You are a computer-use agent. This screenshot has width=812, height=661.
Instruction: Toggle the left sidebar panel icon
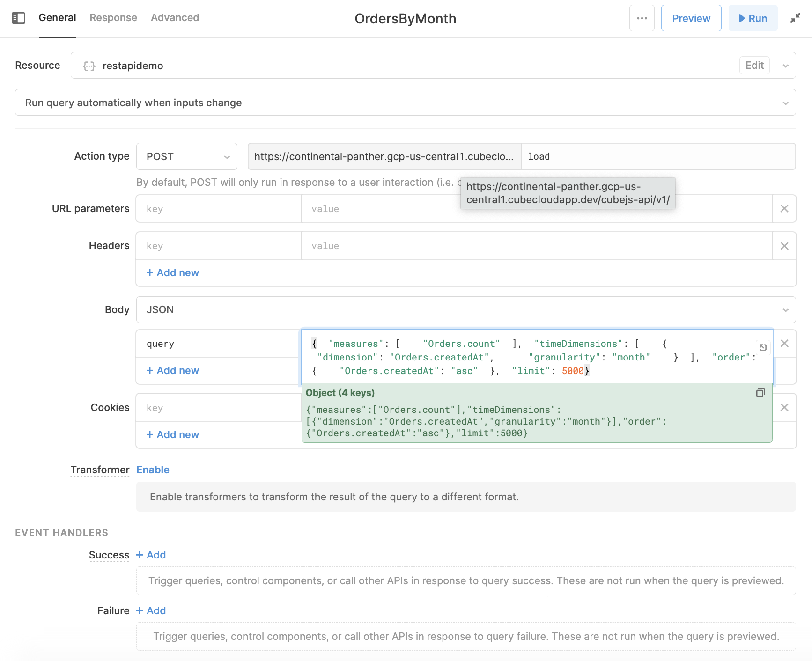(x=18, y=18)
